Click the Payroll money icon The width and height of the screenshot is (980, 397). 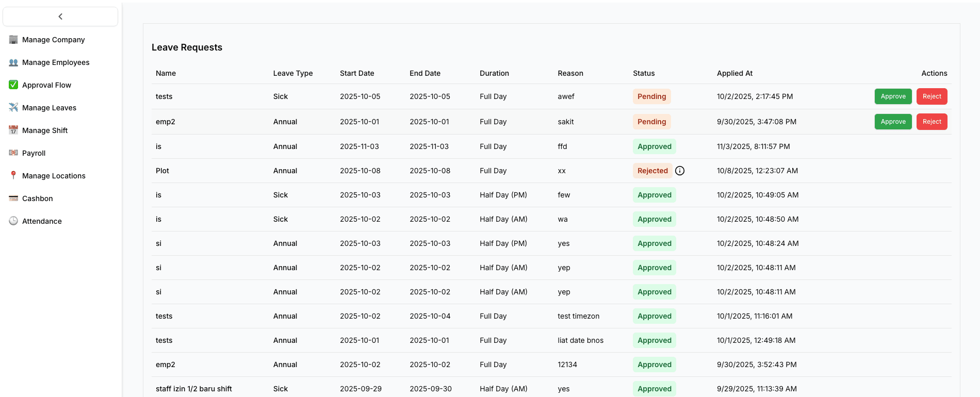(x=13, y=153)
